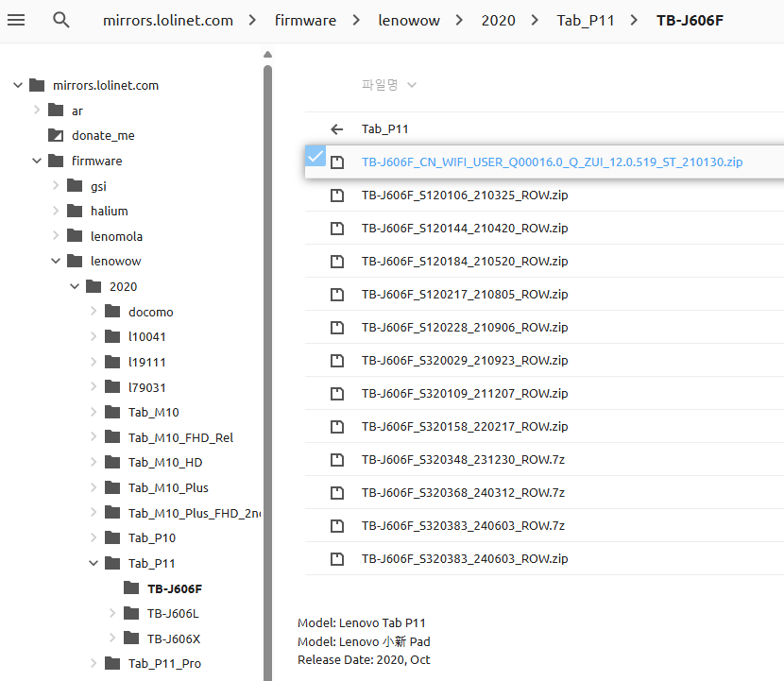The image size is (784, 681).
Task: Go to 2020 in breadcrumb
Action: click(x=498, y=21)
